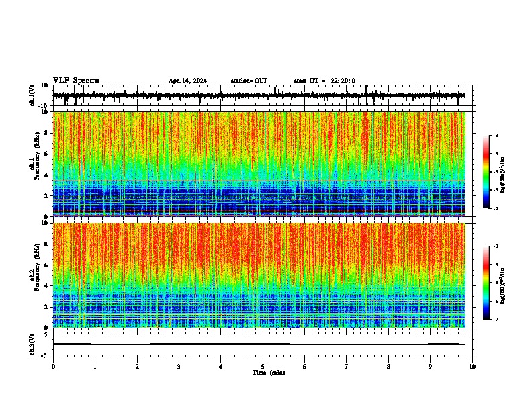Click the "2" kHz tick on ch.2 frequency axis

click(46, 307)
